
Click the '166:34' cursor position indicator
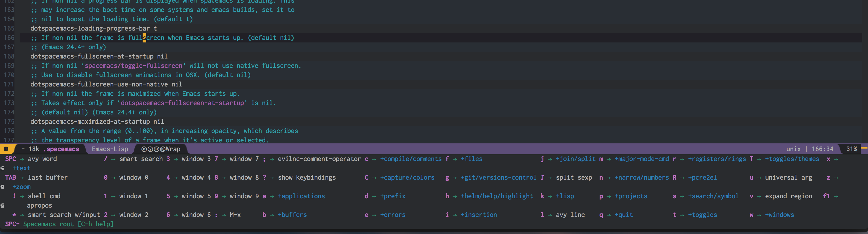[x=822, y=149]
